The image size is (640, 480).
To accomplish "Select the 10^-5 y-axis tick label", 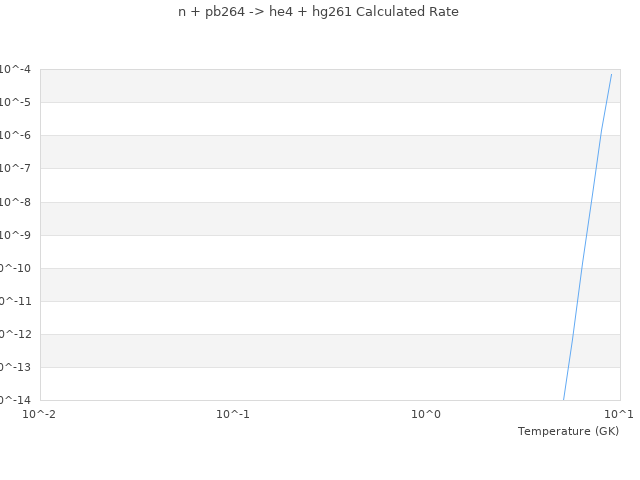I will (x=16, y=102).
